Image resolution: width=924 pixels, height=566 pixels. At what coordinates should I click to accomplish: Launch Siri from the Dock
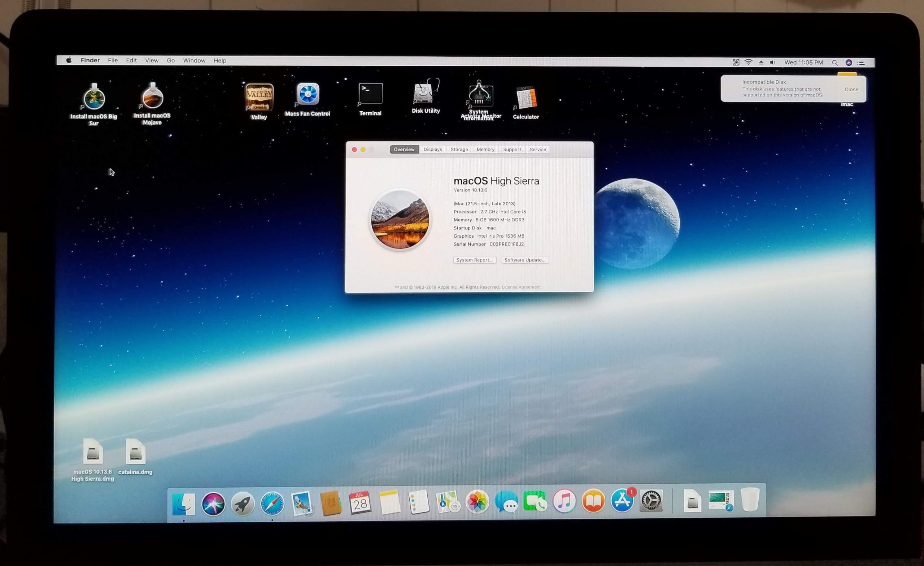pos(213,504)
